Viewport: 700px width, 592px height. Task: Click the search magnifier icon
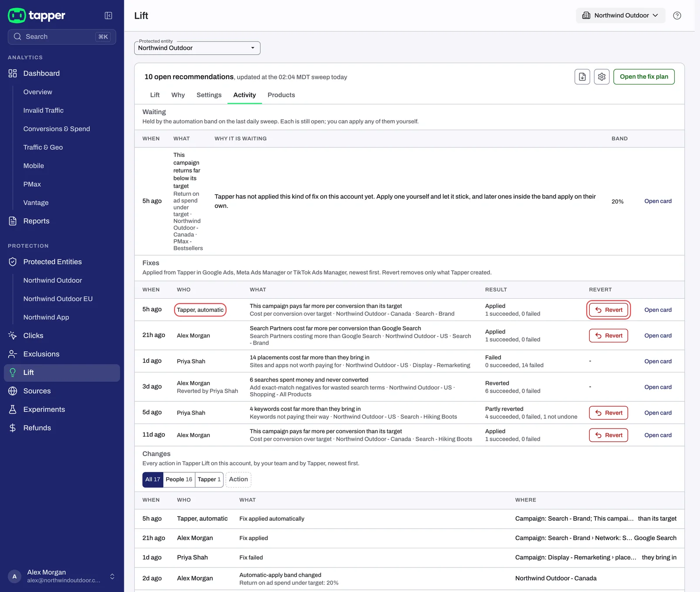[x=17, y=37]
